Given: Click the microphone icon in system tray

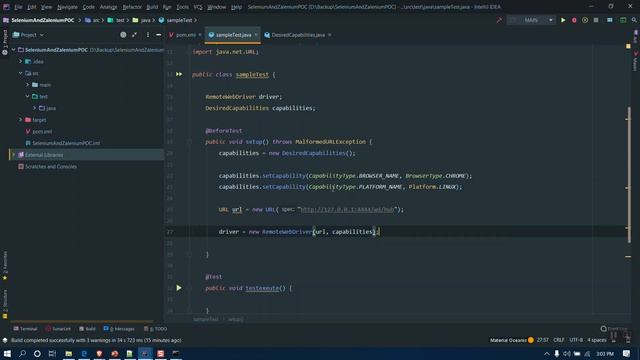Looking at the screenshot, I should [x=557, y=353].
